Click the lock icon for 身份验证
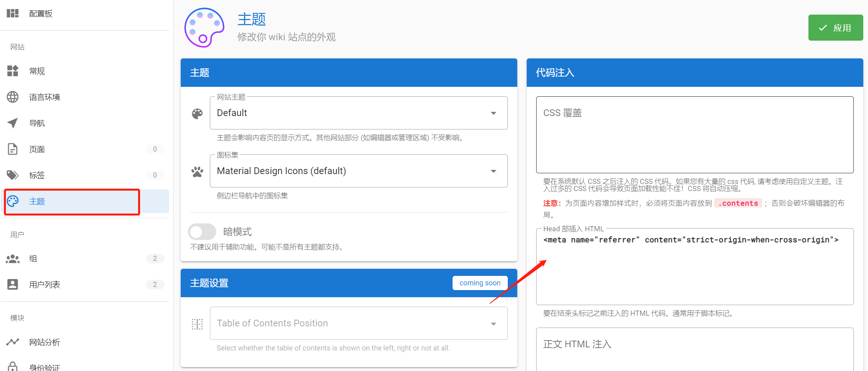This screenshot has width=868, height=371. click(x=13, y=367)
